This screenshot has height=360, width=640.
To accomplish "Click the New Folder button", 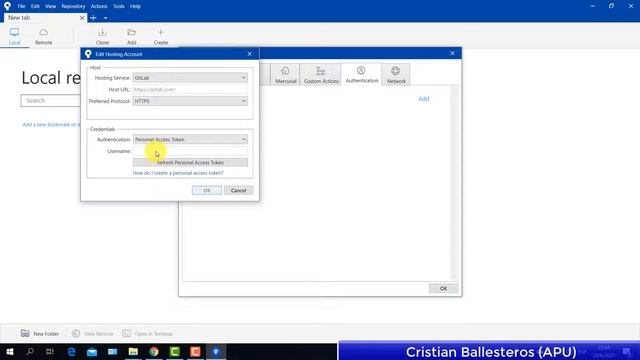I will (40, 333).
